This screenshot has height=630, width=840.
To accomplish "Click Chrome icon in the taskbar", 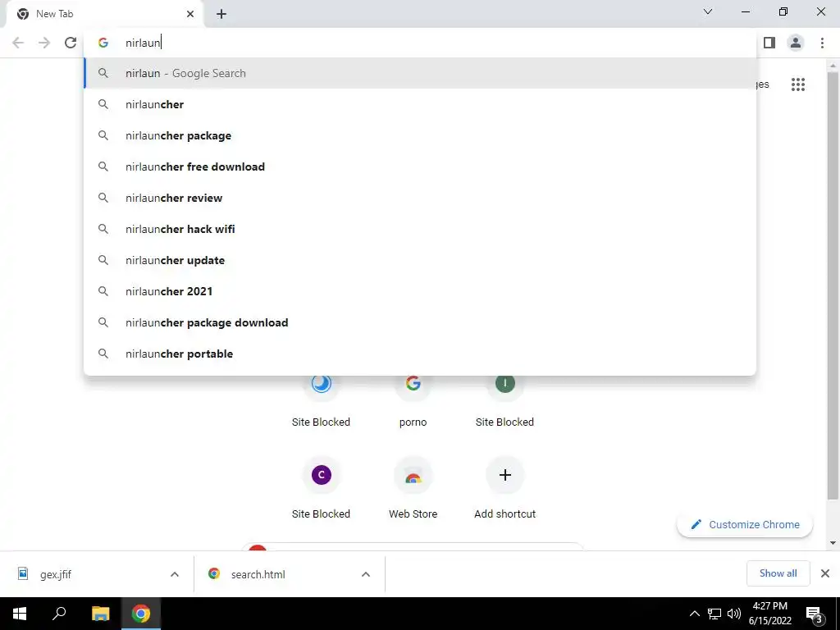I will click(x=141, y=614).
